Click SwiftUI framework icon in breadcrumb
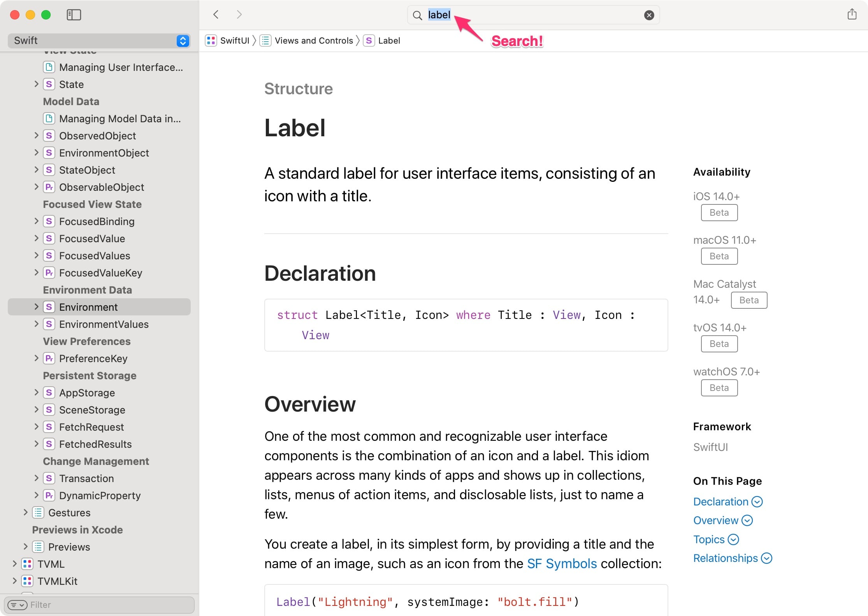 point(211,40)
